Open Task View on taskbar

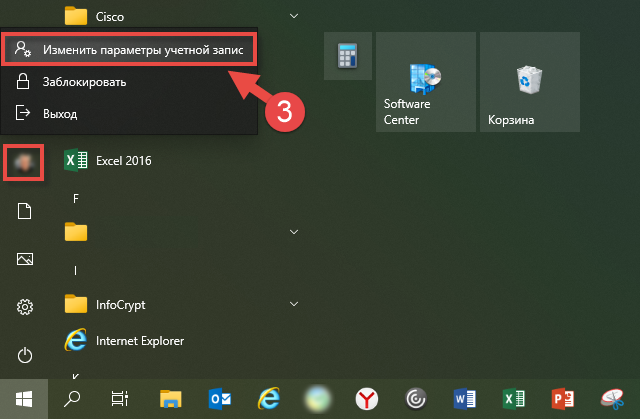[120, 399]
